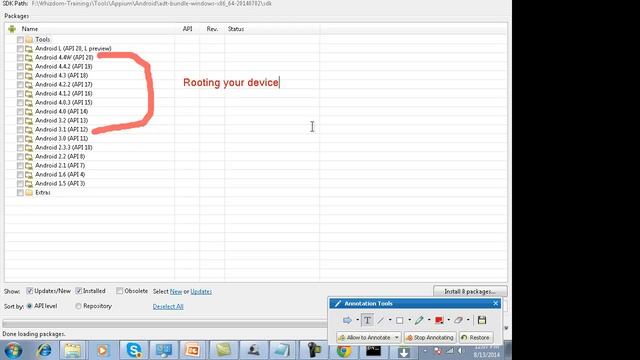Viewport: 640px width, 360px height.
Task: Select the arrow annotation tool
Action: point(347,320)
